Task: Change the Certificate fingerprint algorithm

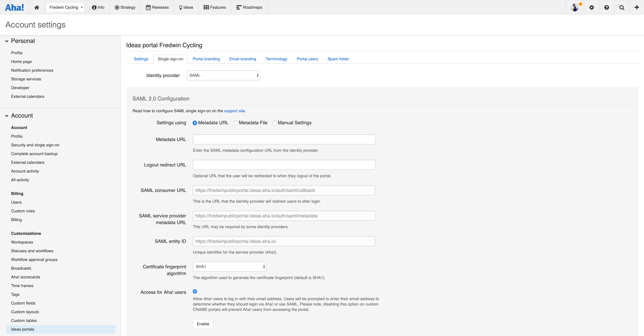Action: pyautogui.click(x=229, y=267)
